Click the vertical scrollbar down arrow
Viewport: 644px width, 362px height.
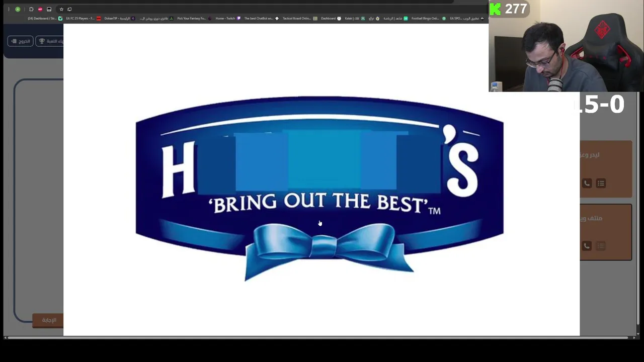[638, 334]
